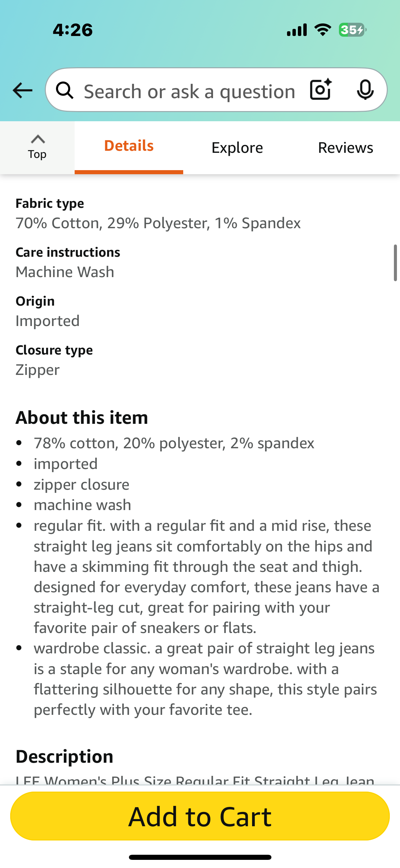Open camera lens visual search icon
The height and width of the screenshot is (868, 400).
(x=321, y=90)
